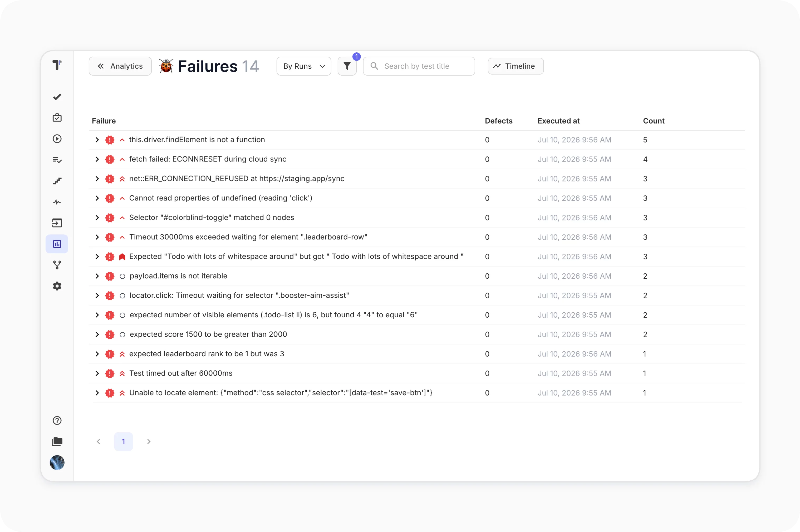Click the Executed at column header
Image resolution: width=800 pixels, height=532 pixels.
pos(558,121)
